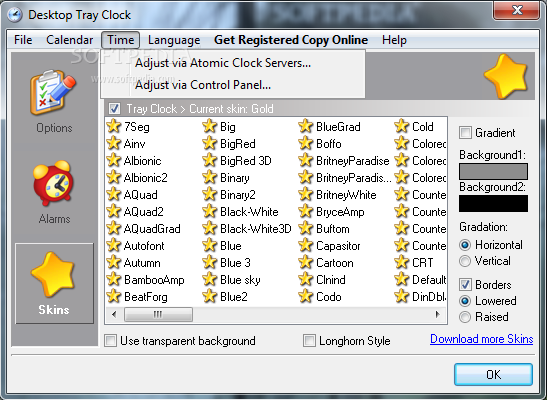Select the BritneyParadise skin name
This screenshot has width=547, height=400.
(352, 161)
